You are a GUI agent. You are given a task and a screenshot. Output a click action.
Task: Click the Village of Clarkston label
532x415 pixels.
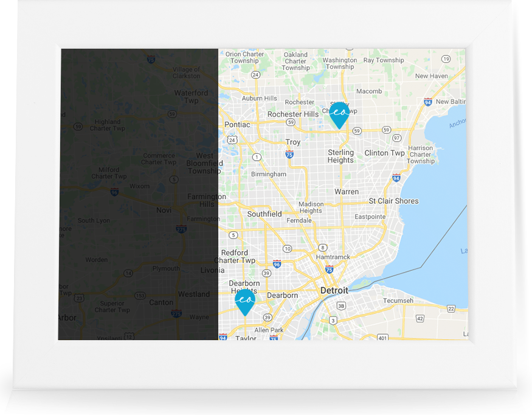(186, 72)
